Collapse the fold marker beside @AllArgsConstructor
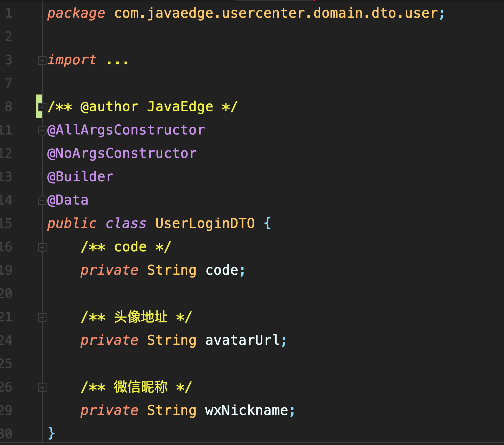 pos(42,130)
